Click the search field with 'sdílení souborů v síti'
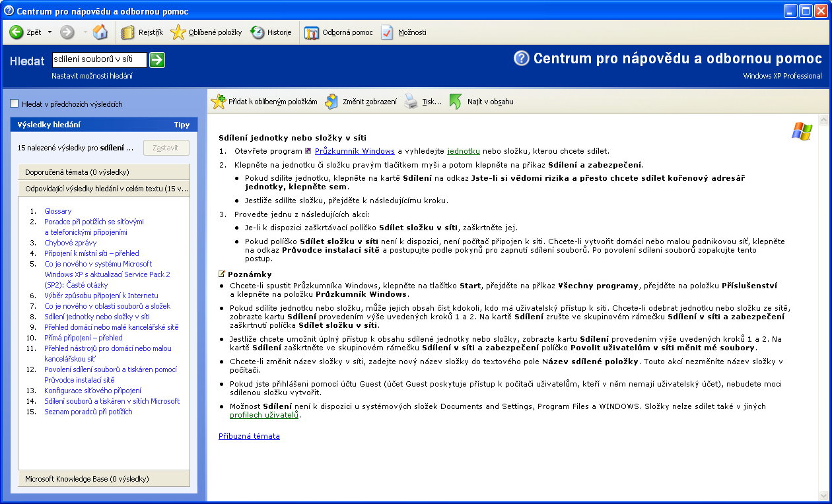This screenshot has height=504, width=832. (x=99, y=60)
